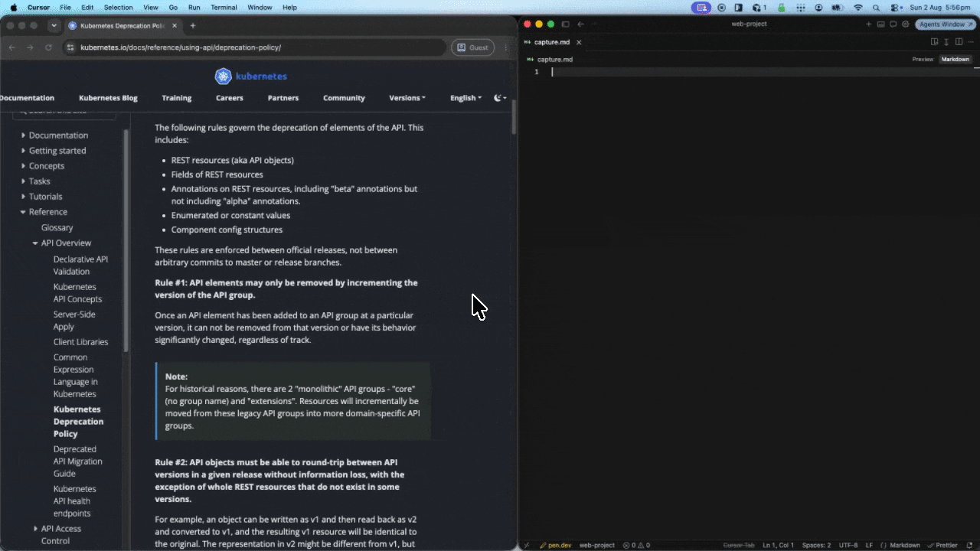Screen dimensions: 980x551
Task: Open problems indicator showing 0 errors
Action: tap(636, 546)
